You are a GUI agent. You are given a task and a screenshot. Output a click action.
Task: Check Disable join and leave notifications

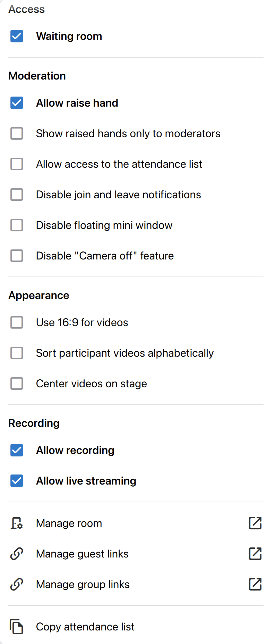pyautogui.click(x=17, y=195)
